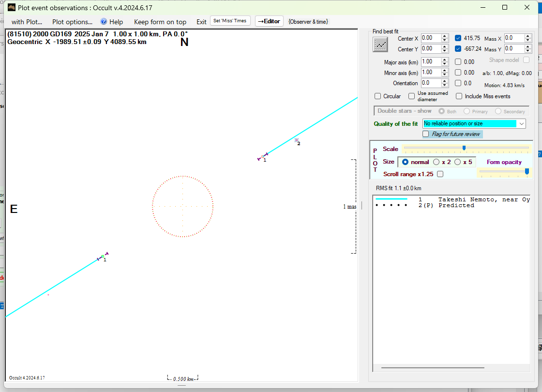The width and height of the screenshot is (542, 392).
Task: Click the Scale slider handle
Action: [464, 148]
